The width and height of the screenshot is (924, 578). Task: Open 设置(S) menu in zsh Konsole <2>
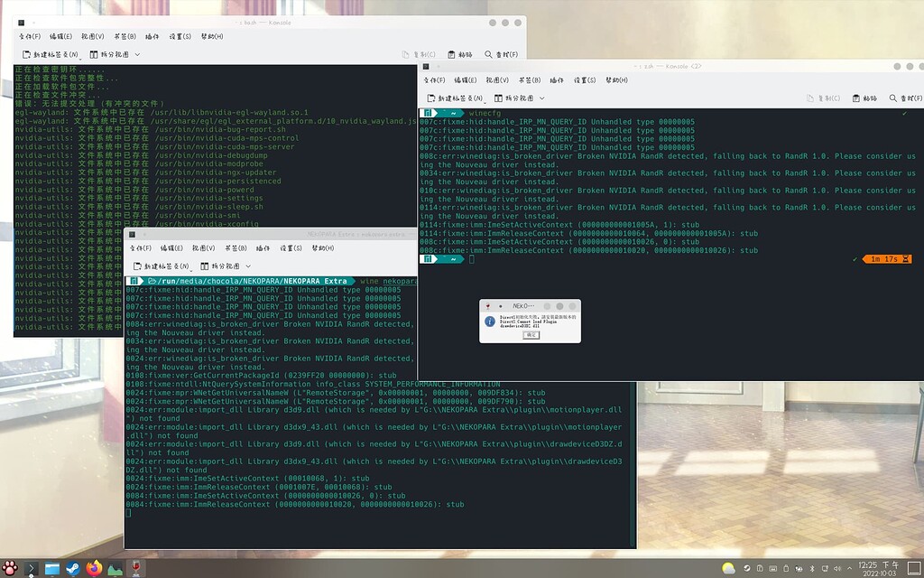point(585,80)
